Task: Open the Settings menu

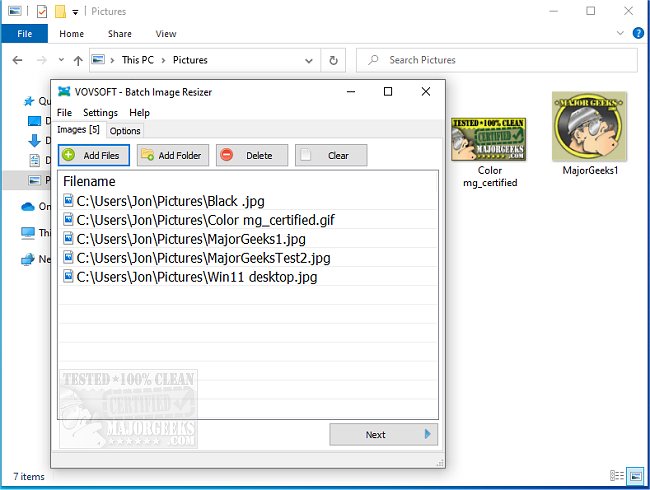Action: click(x=100, y=113)
